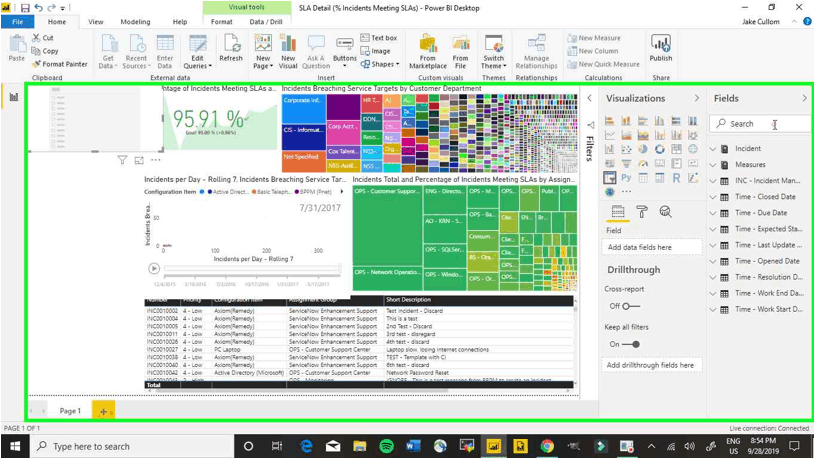815x459 pixels.
Task: Select the treemap visualization icon
Action: point(676,149)
